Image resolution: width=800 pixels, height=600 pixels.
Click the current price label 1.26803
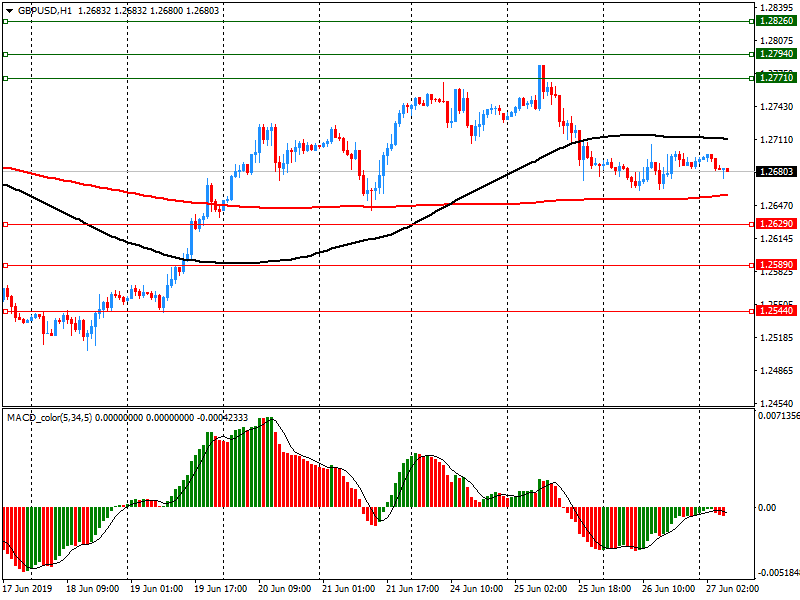tap(777, 171)
